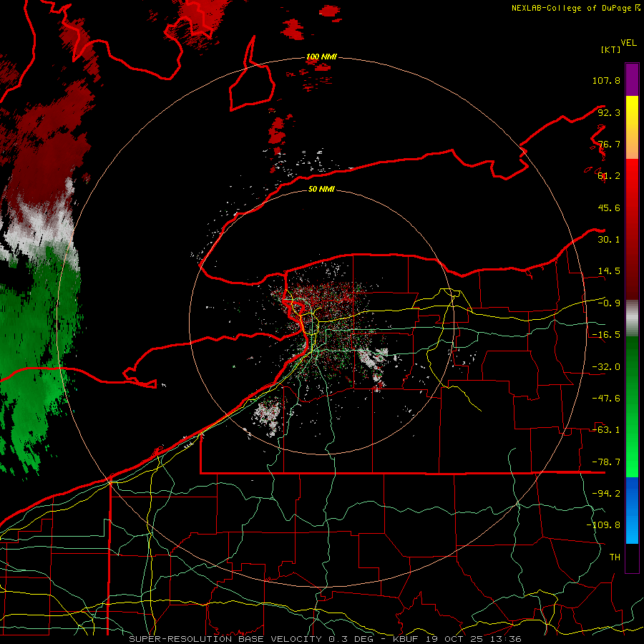This screenshot has height=644, width=644.
Task: Click the 61.2 velocity scale value
Action: [x=609, y=176]
